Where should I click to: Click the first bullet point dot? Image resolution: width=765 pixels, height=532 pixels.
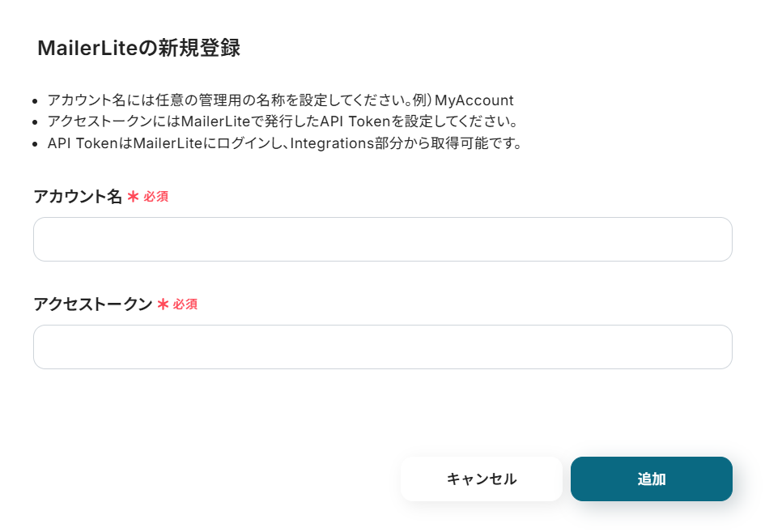34,101
